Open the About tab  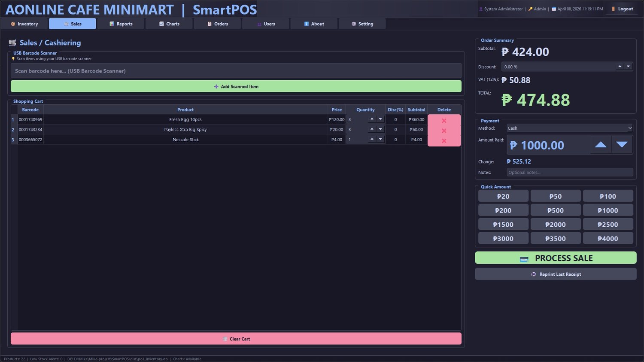point(314,24)
